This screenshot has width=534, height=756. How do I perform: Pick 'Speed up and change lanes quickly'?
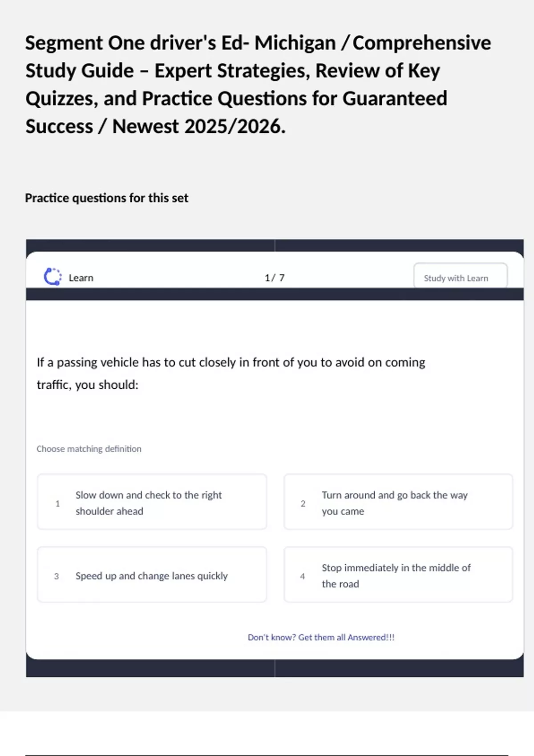(x=152, y=575)
